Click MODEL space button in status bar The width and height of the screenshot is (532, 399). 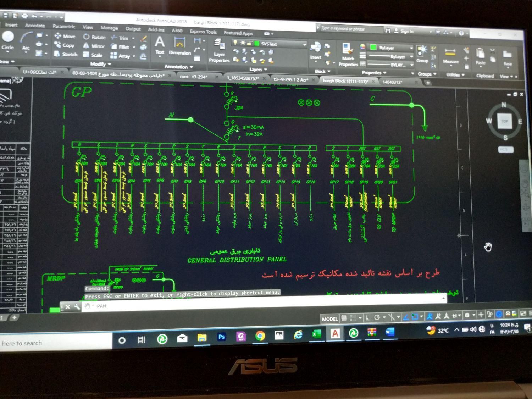coord(329,319)
